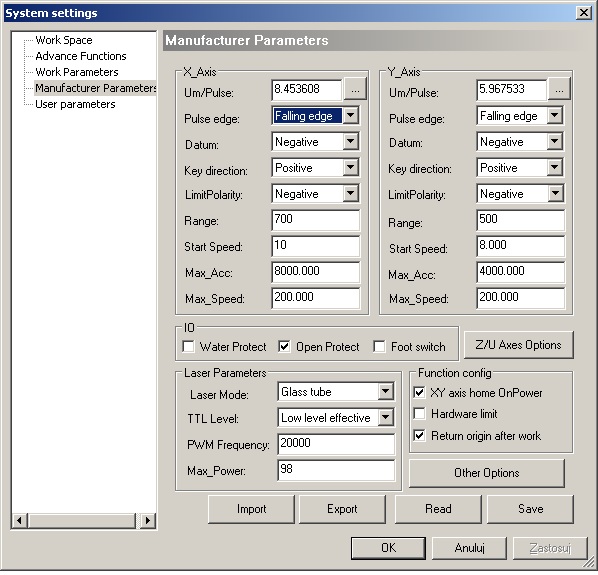This screenshot has height=575, width=598.
Task: Enable the Water Protect checkbox
Action: [x=188, y=347]
